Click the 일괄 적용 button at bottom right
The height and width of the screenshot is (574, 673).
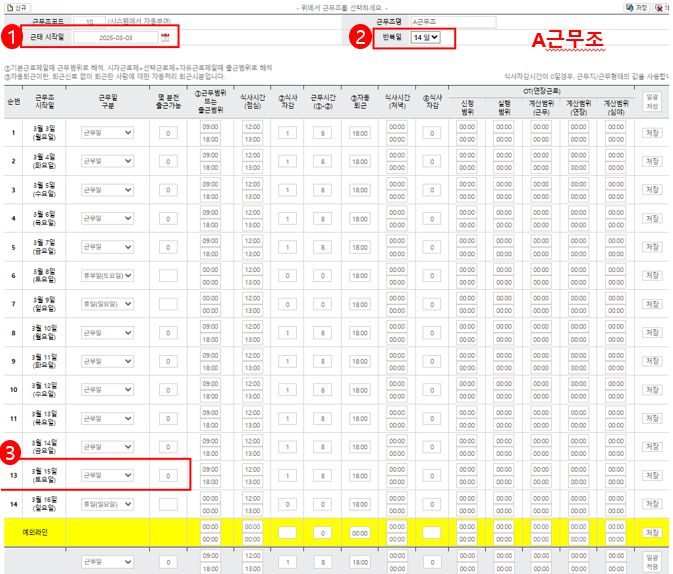[652, 562]
